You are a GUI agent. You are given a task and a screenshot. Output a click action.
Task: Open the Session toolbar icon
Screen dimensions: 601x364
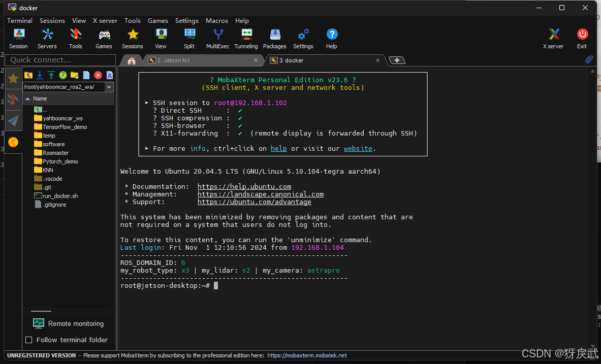point(18,39)
